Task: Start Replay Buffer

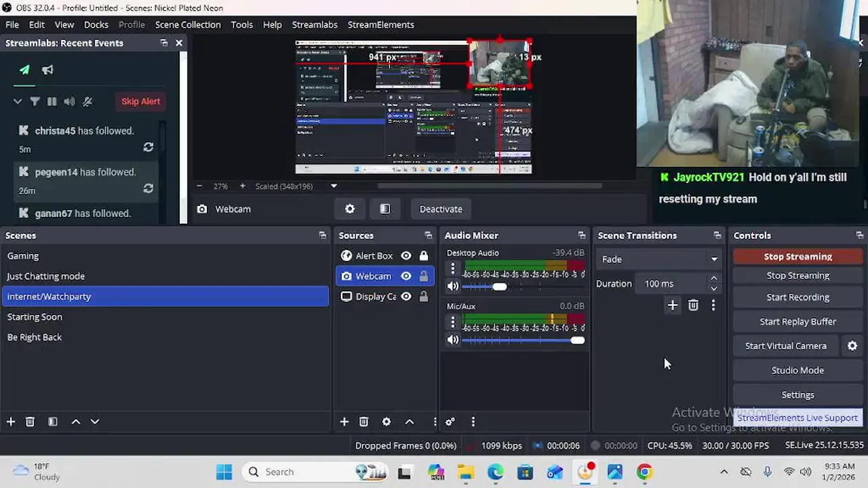Action: (797, 322)
